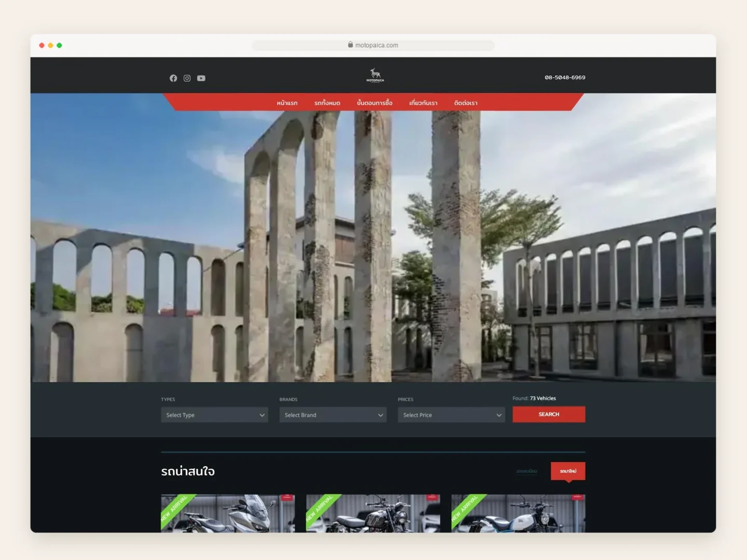The width and height of the screenshot is (747, 560).
Task: Click the chevron in Select Type box
Action: (262, 415)
